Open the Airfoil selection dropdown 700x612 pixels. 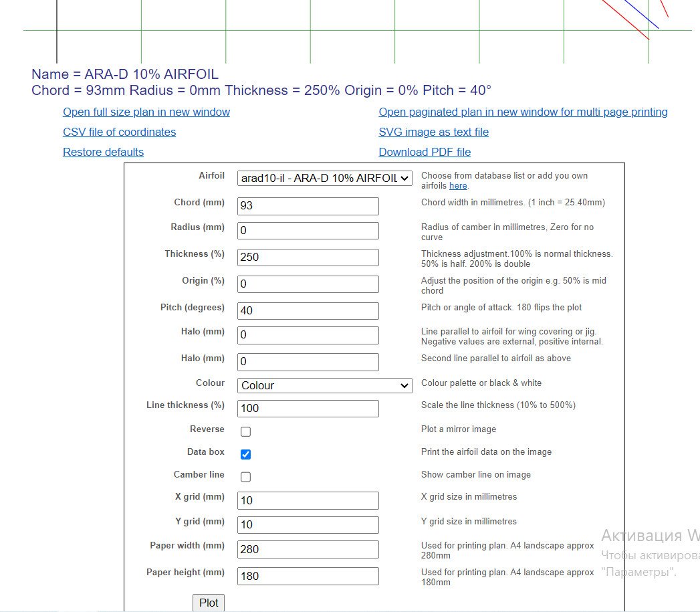(324, 178)
